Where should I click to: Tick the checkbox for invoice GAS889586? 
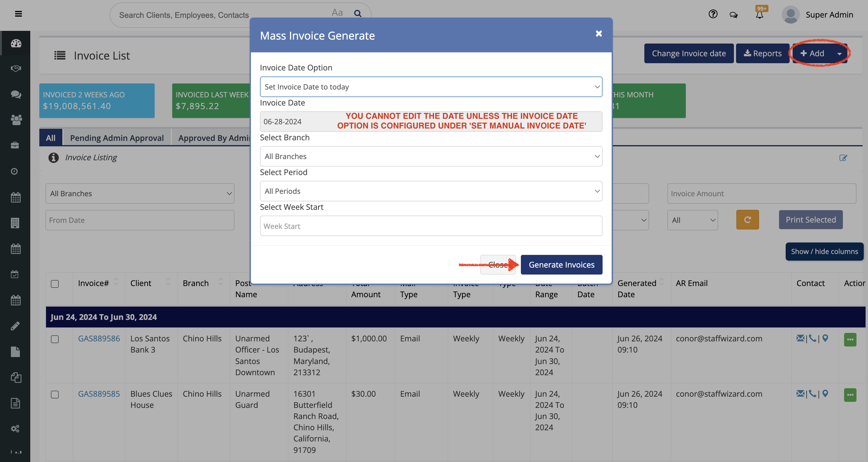tap(54, 339)
